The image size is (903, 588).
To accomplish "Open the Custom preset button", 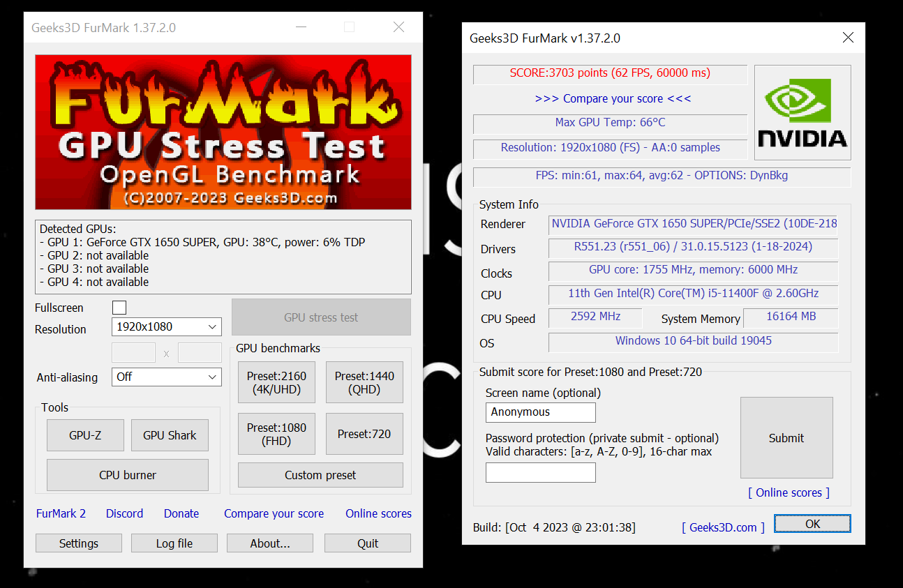I will pyautogui.click(x=320, y=475).
